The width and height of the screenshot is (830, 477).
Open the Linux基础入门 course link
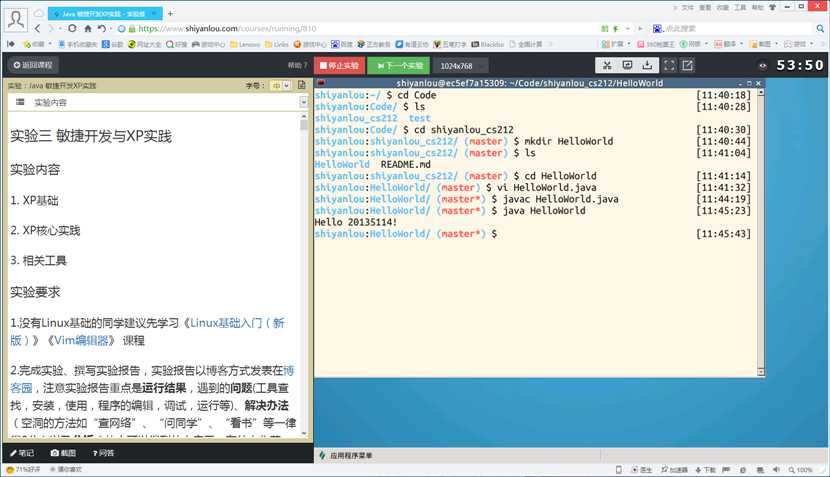237,323
